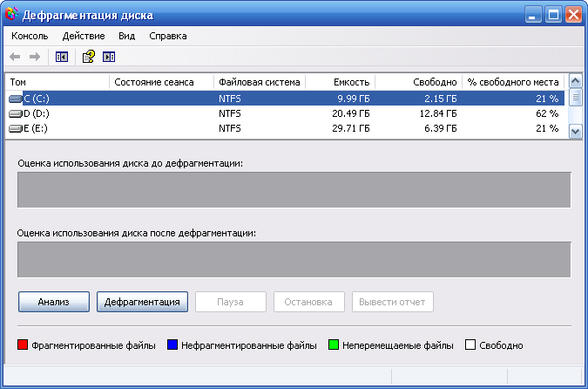The width and height of the screenshot is (588, 389).
Task: Start disk analysis with Анализ button
Action: click(54, 302)
